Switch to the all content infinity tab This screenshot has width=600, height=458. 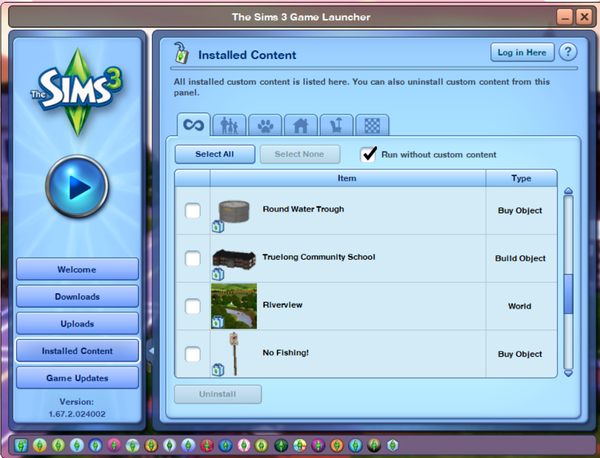click(x=193, y=125)
